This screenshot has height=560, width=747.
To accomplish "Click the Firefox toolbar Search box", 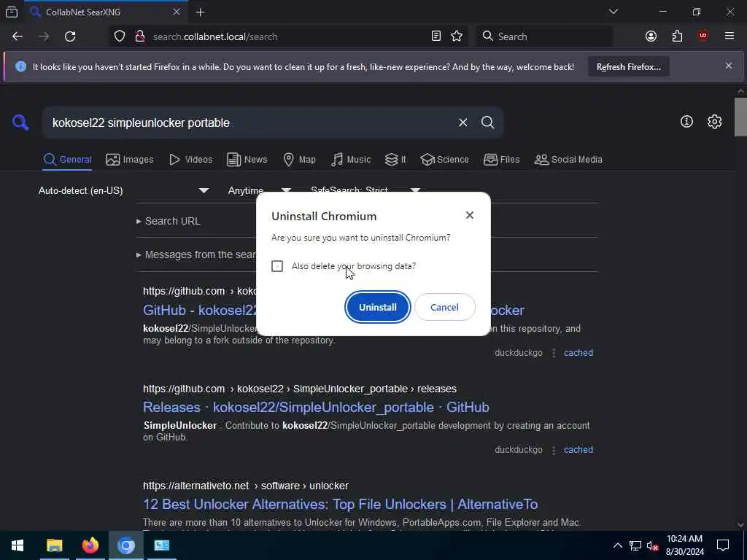I will point(543,36).
